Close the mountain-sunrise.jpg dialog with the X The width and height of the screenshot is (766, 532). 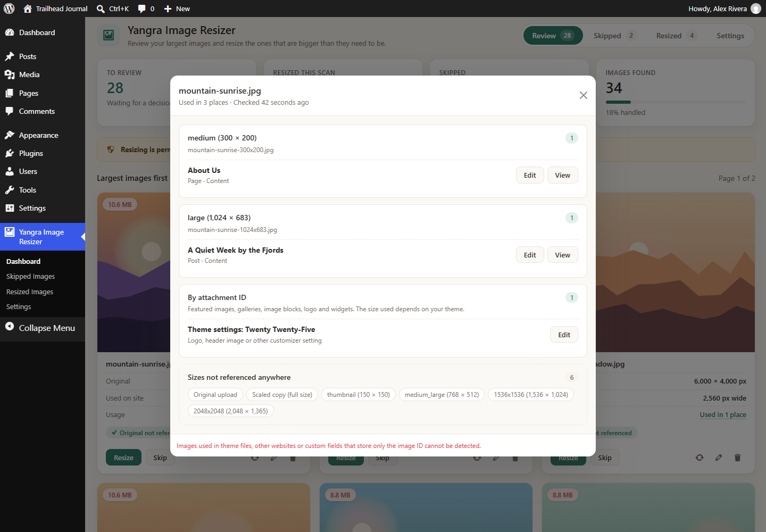click(x=584, y=95)
